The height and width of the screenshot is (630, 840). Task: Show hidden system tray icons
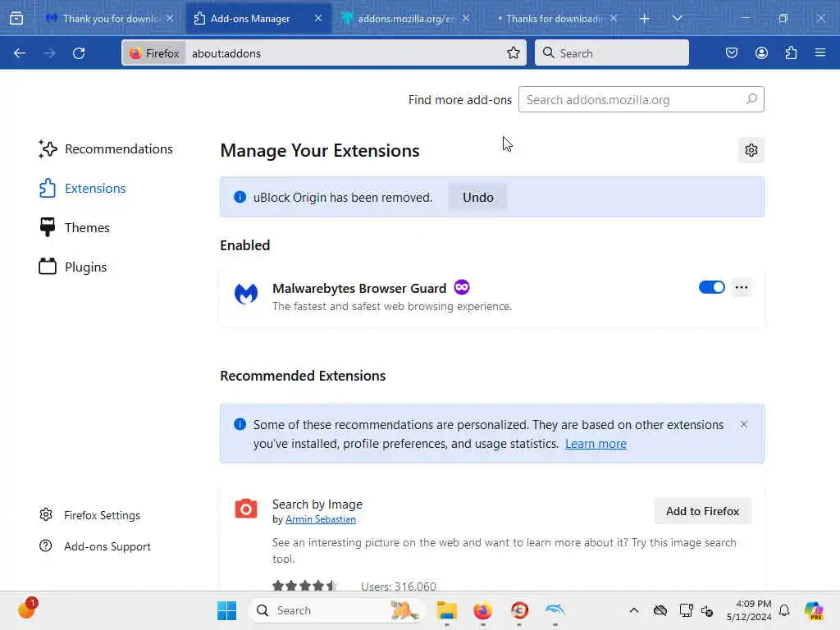634,610
